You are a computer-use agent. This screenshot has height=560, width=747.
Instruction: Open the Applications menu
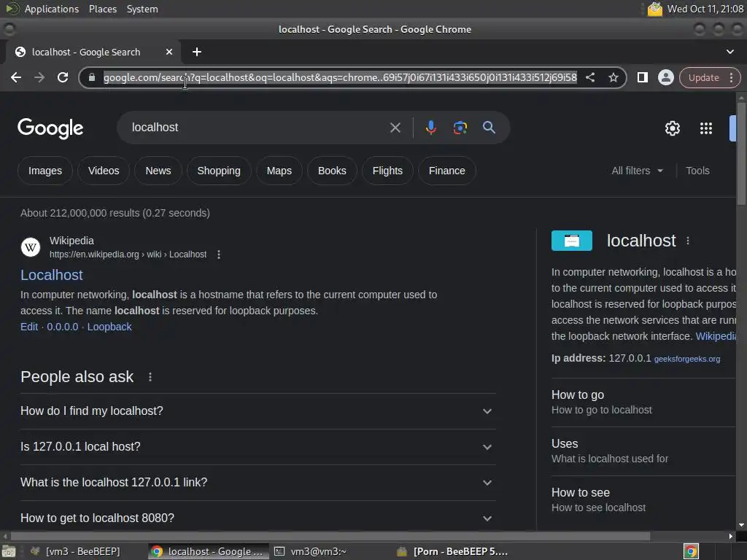click(52, 9)
